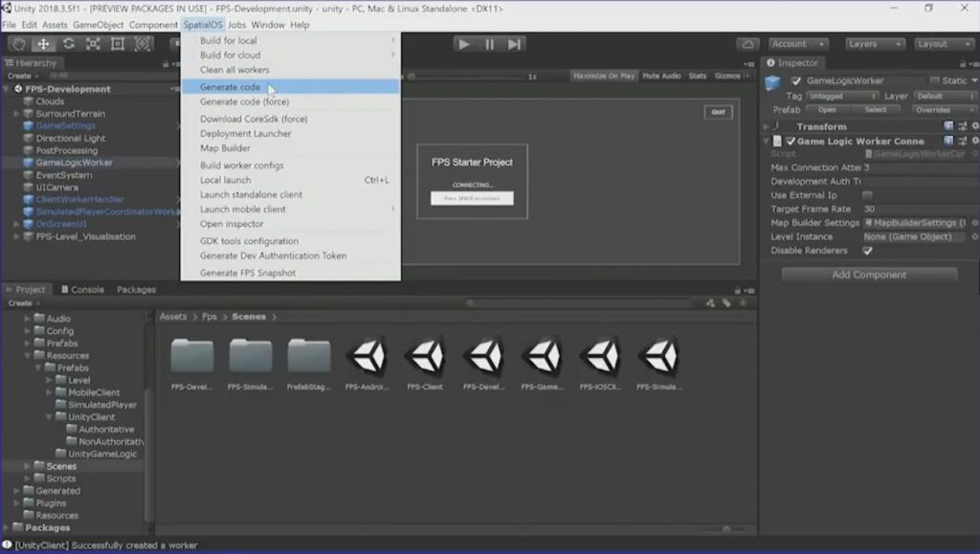Click QUIT button in Game view
The height and width of the screenshot is (554, 980).
tap(718, 112)
